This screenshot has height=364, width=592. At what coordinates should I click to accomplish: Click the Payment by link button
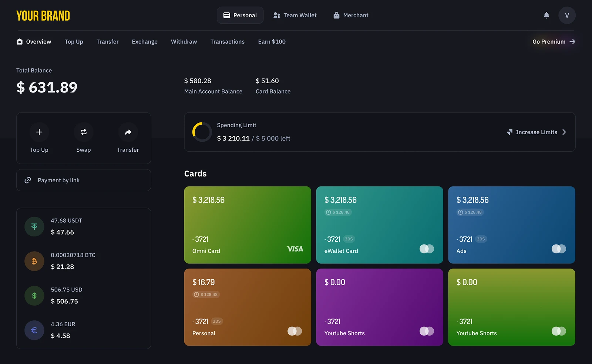pyautogui.click(x=84, y=180)
